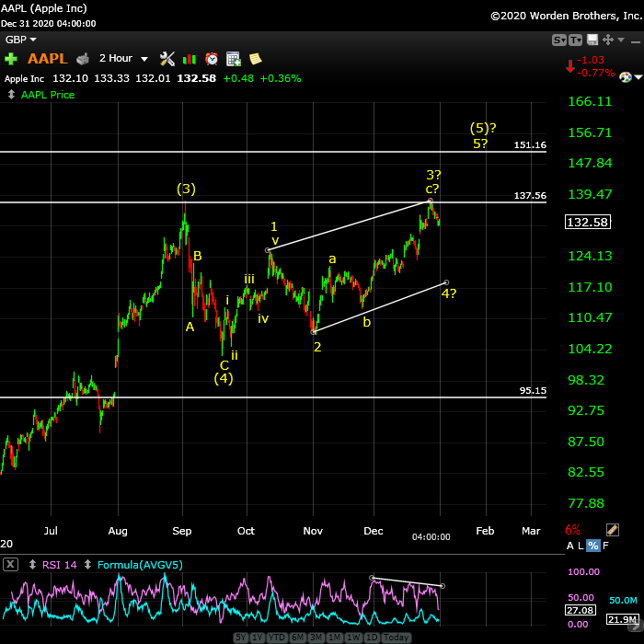644x644 pixels.
Task: Select the 5Y time range
Action: [241, 637]
